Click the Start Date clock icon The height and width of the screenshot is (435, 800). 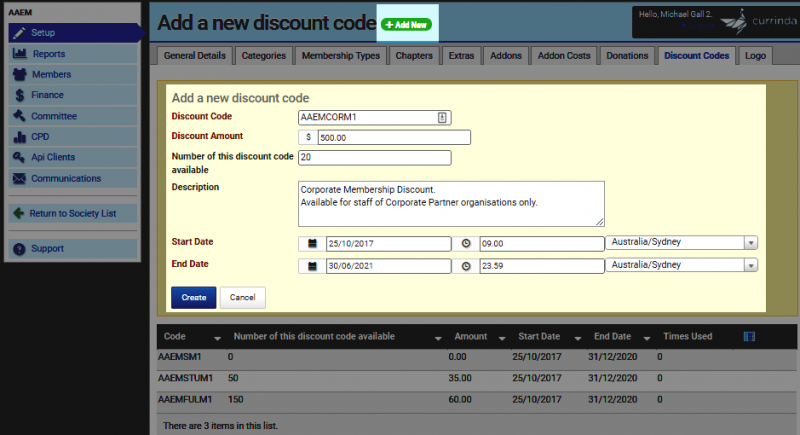point(466,244)
